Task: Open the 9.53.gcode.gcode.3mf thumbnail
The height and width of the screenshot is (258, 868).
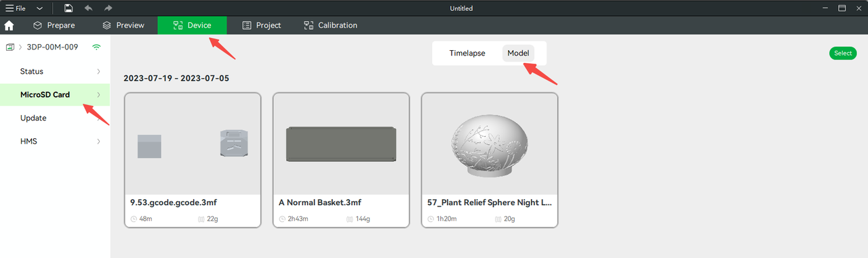Action: point(193,144)
